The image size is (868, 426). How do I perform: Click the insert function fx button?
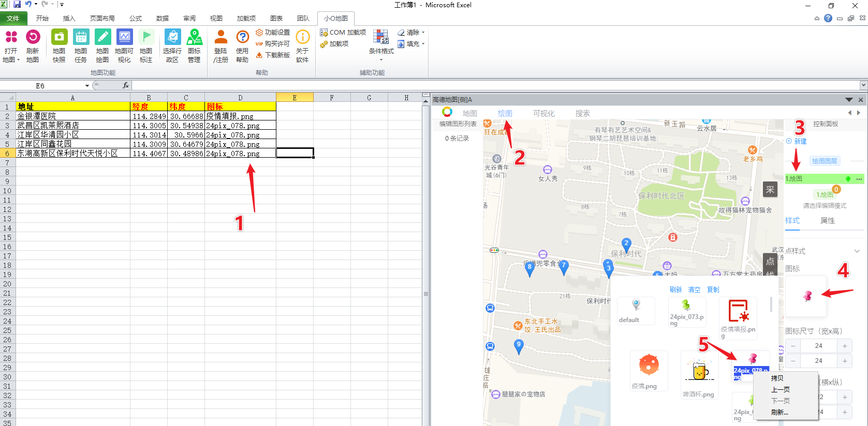125,85
